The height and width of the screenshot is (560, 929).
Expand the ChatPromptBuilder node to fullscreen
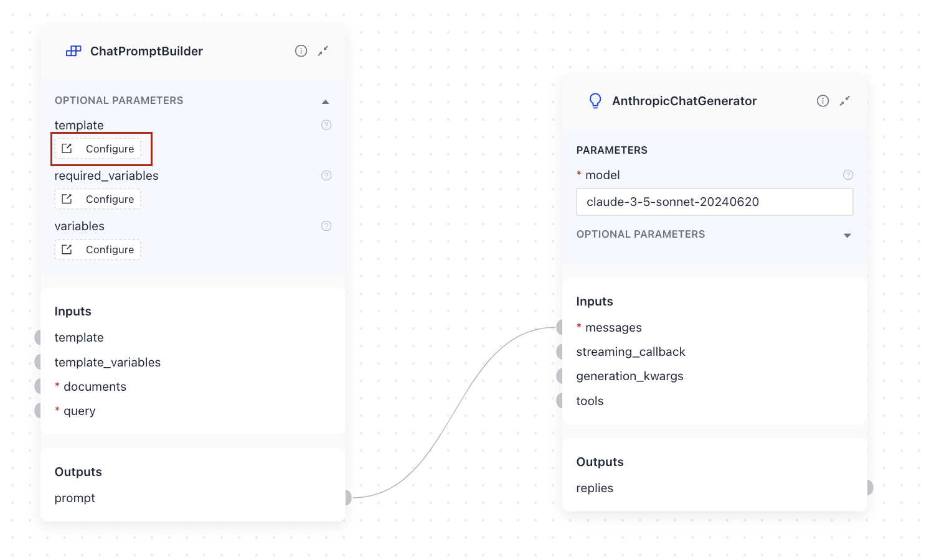coord(323,51)
